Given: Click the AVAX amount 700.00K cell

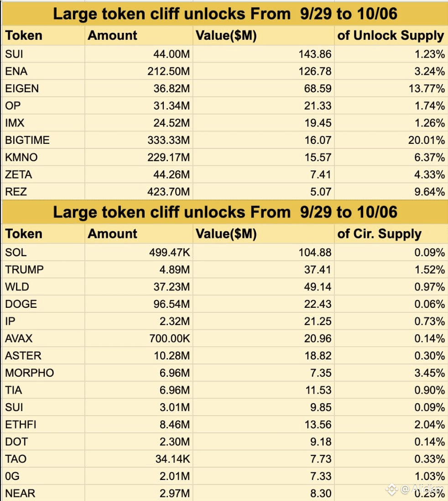Looking at the screenshot, I should click(x=139, y=339).
